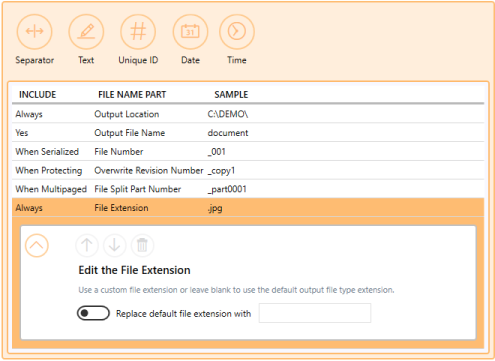Click the When Multipaged include cell
This screenshot has width=495, height=361.
51,189
